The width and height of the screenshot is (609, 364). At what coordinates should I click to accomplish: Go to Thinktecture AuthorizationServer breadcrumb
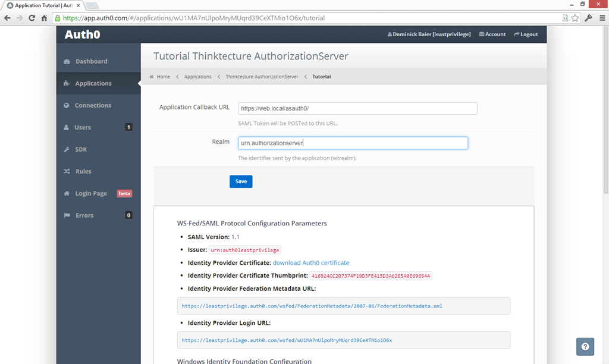tap(262, 77)
